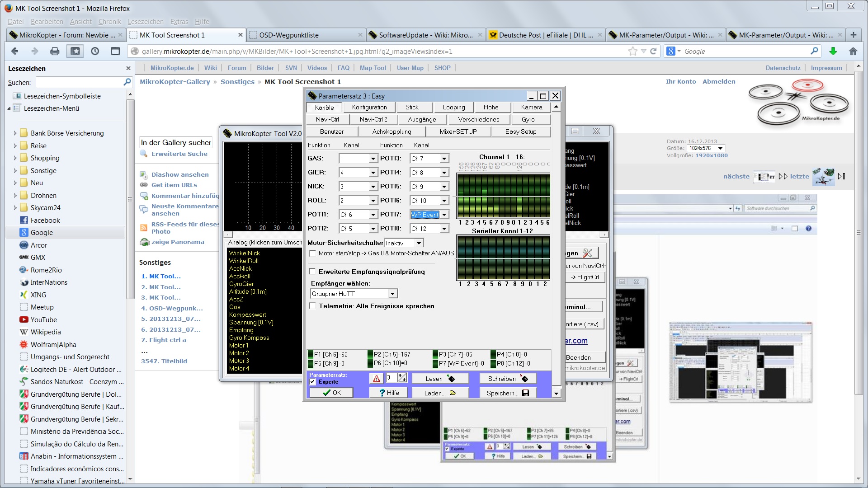The image size is (868, 488).
Task: Open a new tab with the plus button
Action: pyautogui.click(x=853, y=35)
